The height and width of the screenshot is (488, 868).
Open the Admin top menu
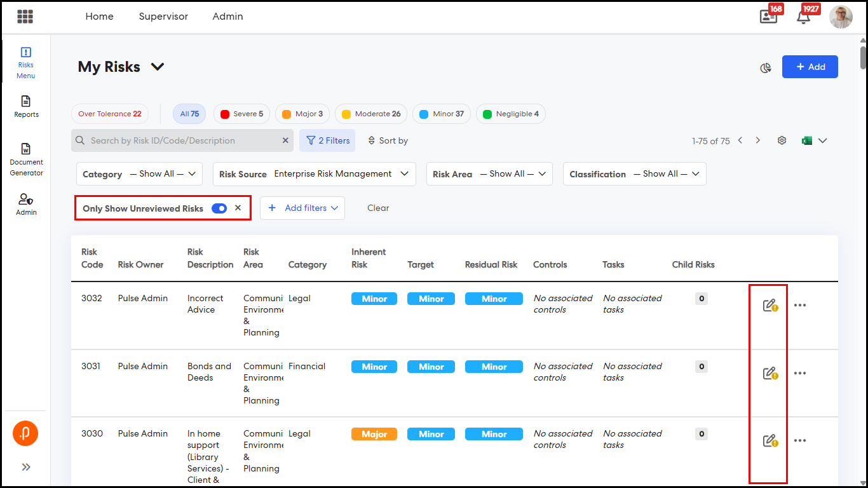pos(227,17)
